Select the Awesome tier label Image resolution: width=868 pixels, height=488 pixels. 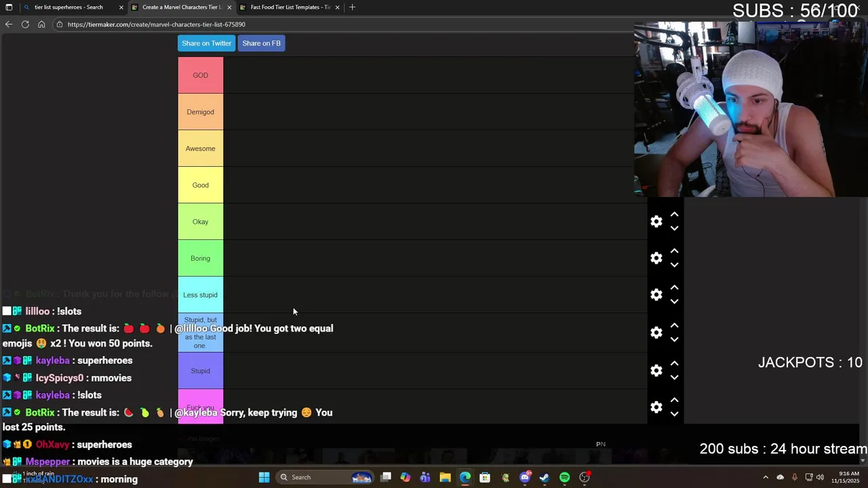200,148
